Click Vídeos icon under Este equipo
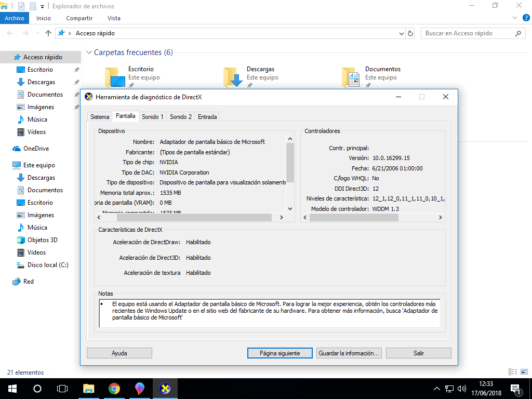 coord(21,252)
